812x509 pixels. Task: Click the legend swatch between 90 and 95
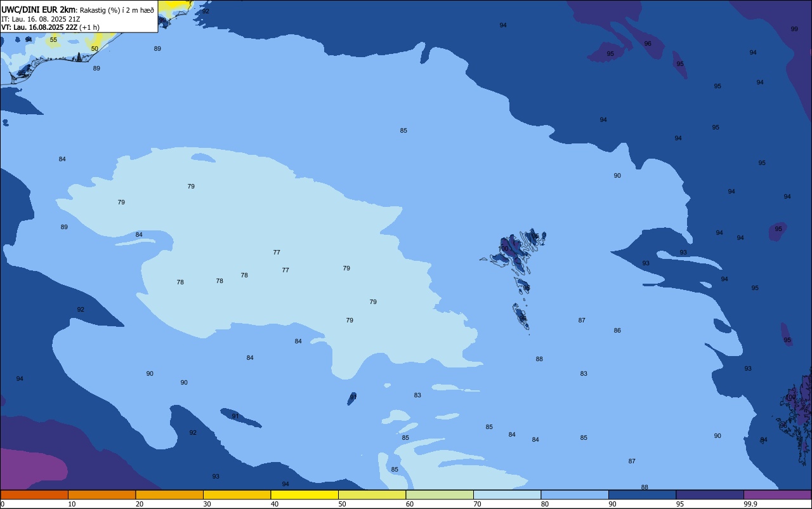[x=642, y=494]
